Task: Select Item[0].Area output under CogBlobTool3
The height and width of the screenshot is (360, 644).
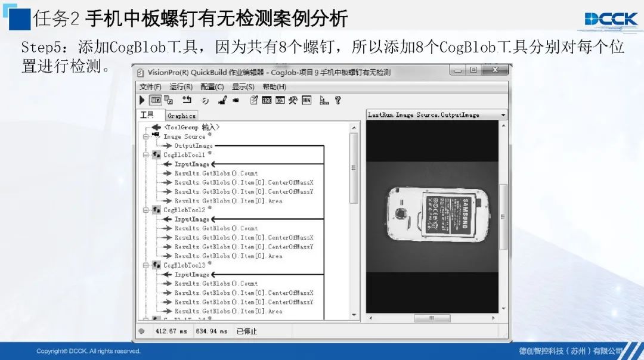Action: (228, 311)
